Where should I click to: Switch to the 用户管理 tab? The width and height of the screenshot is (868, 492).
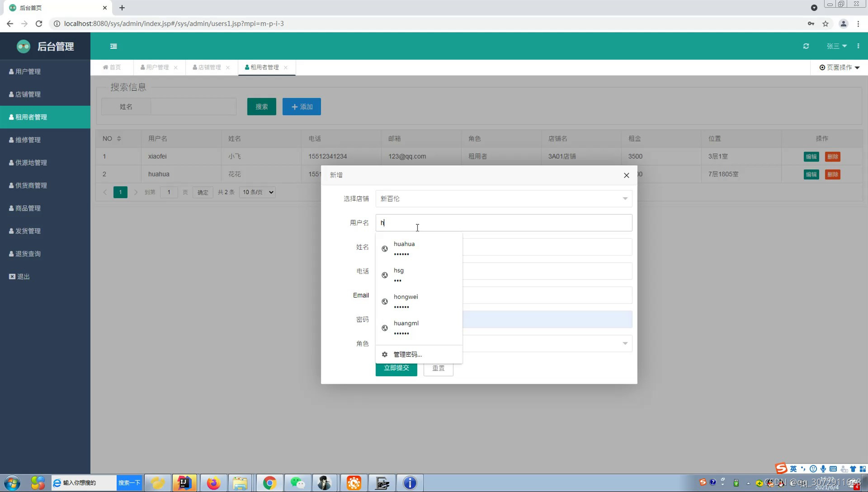[x=155, y=67]
